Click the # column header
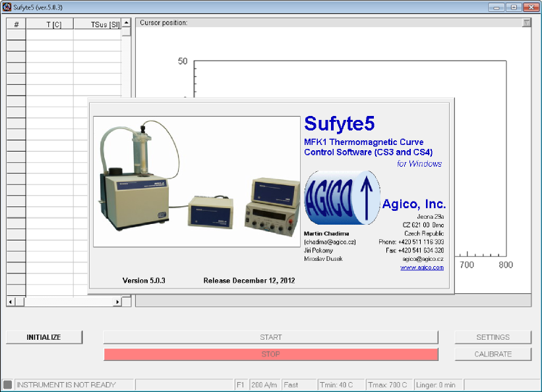This screenshot has width=542, height=392. tap(16, 24)
